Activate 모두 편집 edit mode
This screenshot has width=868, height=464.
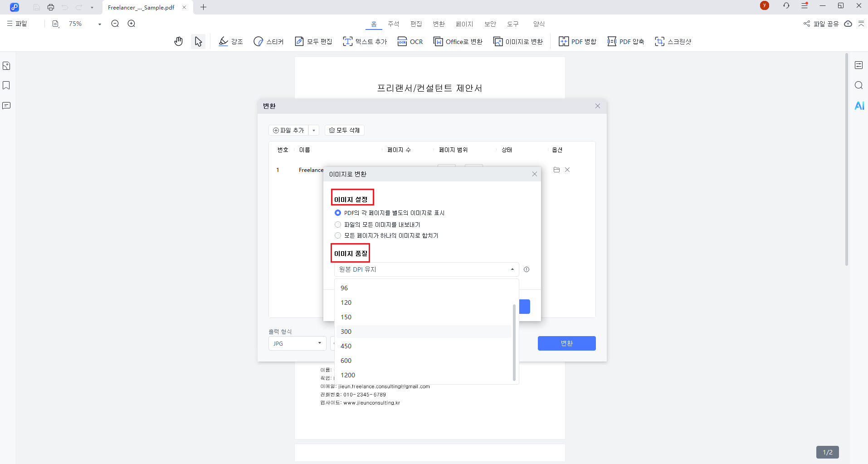(313, 41)
